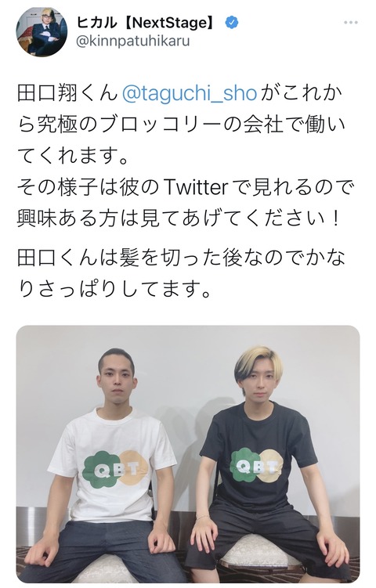The height and width of the screenshot is (588, 376).
Task: Open ヒカル's round profile avatar
Action: tap(42, 31)
